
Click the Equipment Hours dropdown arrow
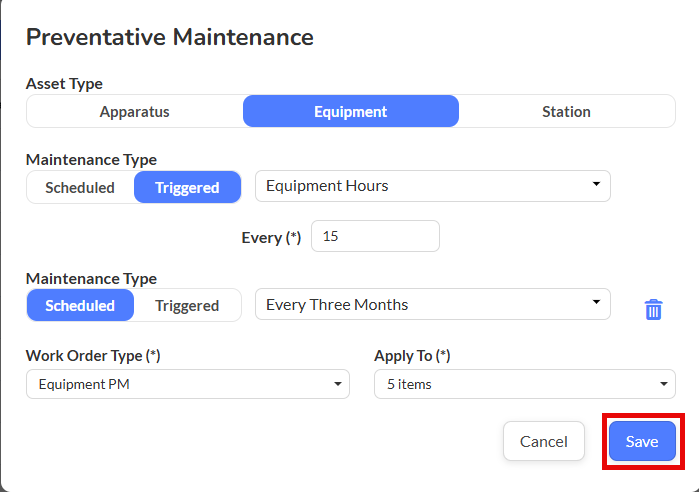596,184
